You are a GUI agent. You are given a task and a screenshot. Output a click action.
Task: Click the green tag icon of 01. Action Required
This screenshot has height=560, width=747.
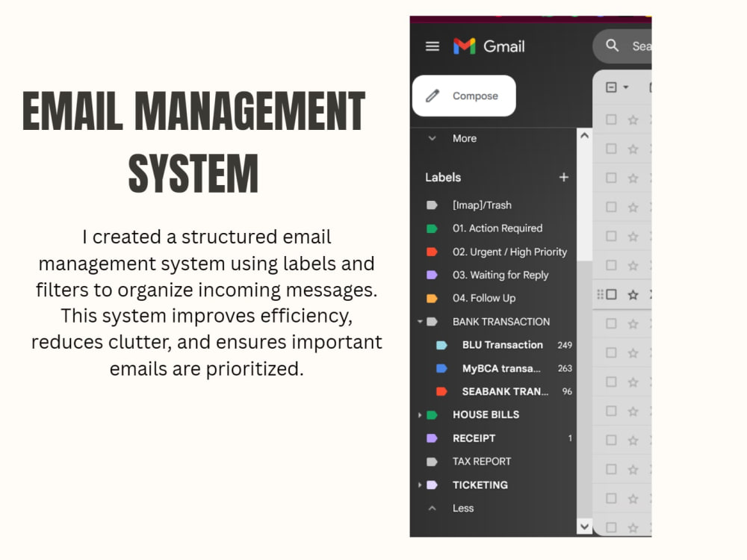(432, 228)
